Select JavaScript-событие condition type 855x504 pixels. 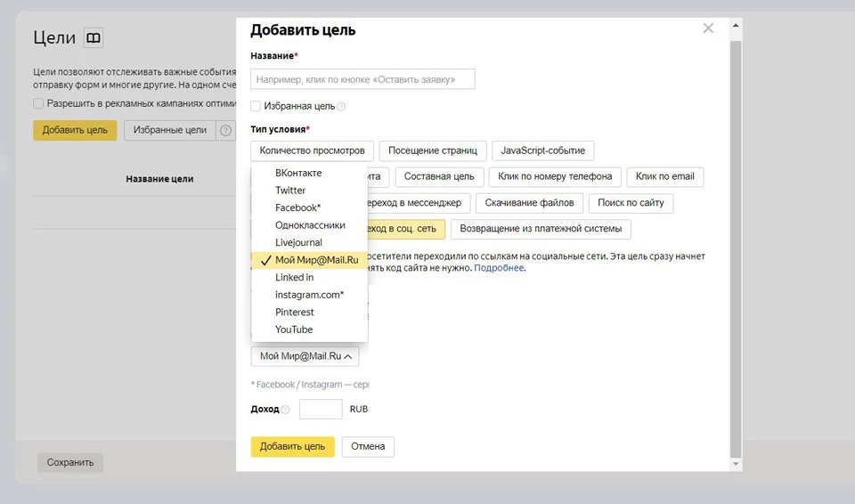[x=542, y=151]
